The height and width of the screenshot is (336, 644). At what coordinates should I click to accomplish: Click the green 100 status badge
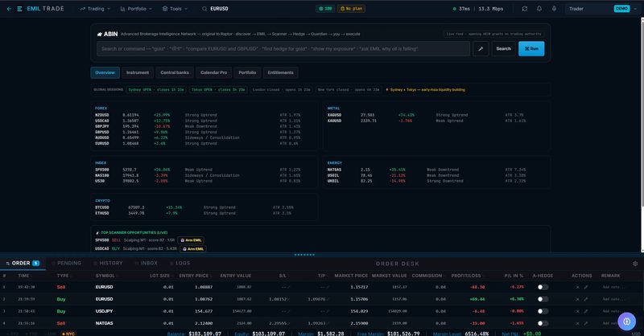(325, 9)
